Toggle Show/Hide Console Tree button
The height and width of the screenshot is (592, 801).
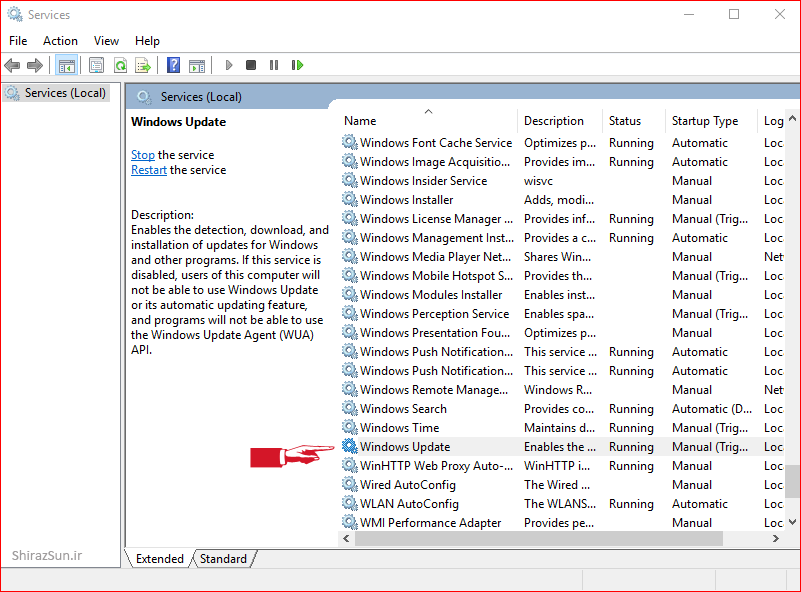[67, 65]
